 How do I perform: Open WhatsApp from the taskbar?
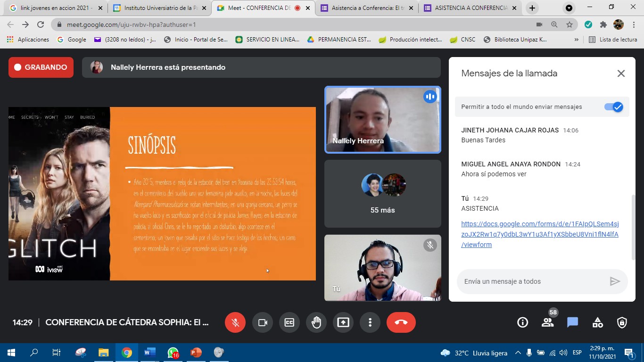(x=173, y=353)
